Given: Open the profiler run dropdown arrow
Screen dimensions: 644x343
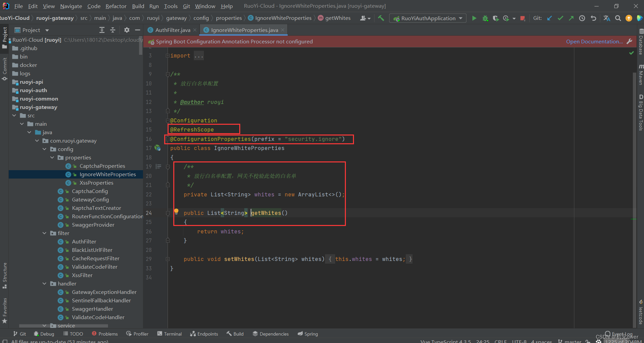Looking at the screenshot, I should [514, 18].
